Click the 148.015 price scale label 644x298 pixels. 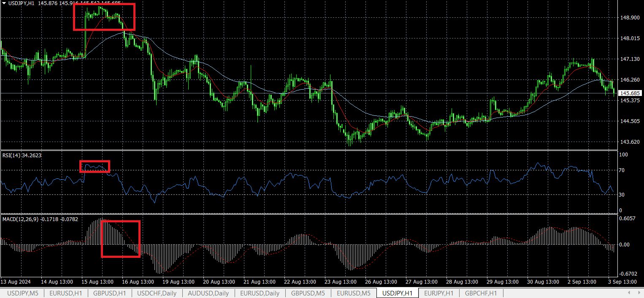[630, 38]
